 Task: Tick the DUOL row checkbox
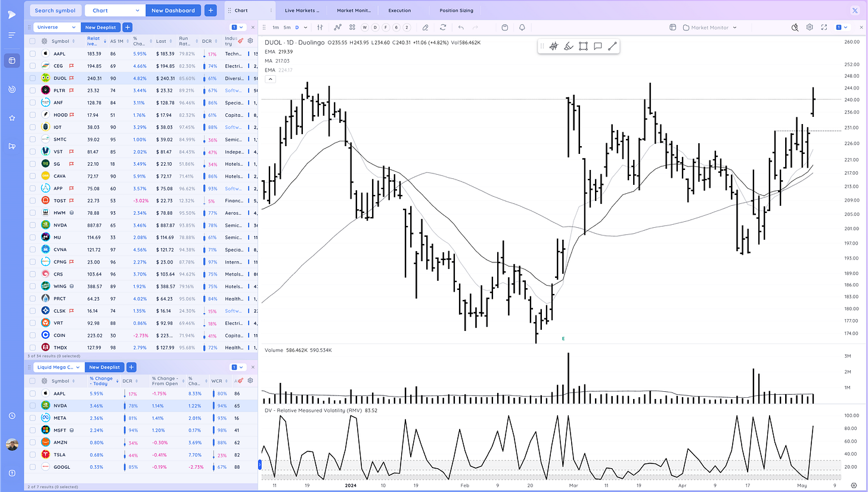click(33, 78)
